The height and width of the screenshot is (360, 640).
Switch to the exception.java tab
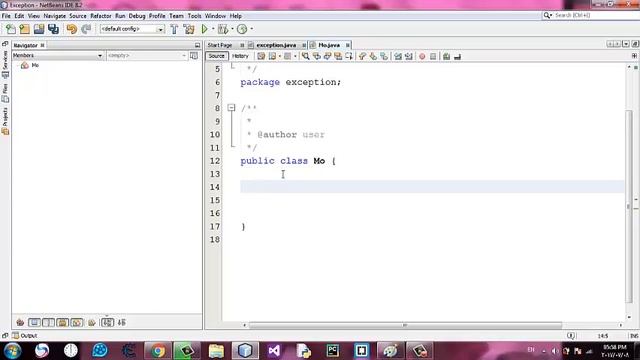(x=276, y=45)
